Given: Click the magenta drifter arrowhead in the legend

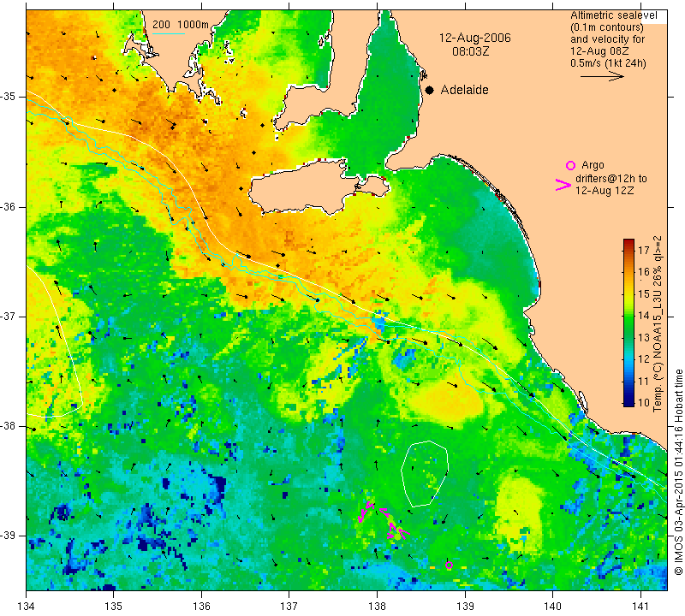Looking at the screenshot, I should coord(563,185).
